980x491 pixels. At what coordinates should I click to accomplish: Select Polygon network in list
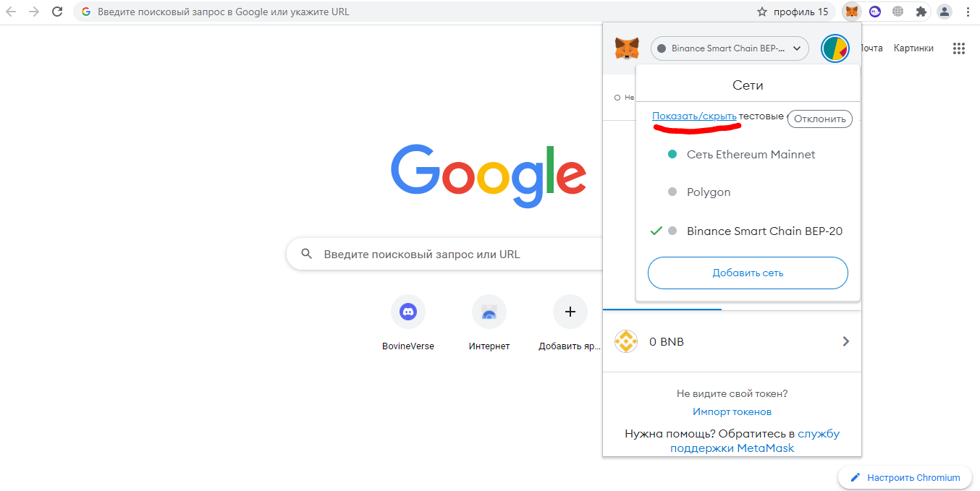(748, 192)
